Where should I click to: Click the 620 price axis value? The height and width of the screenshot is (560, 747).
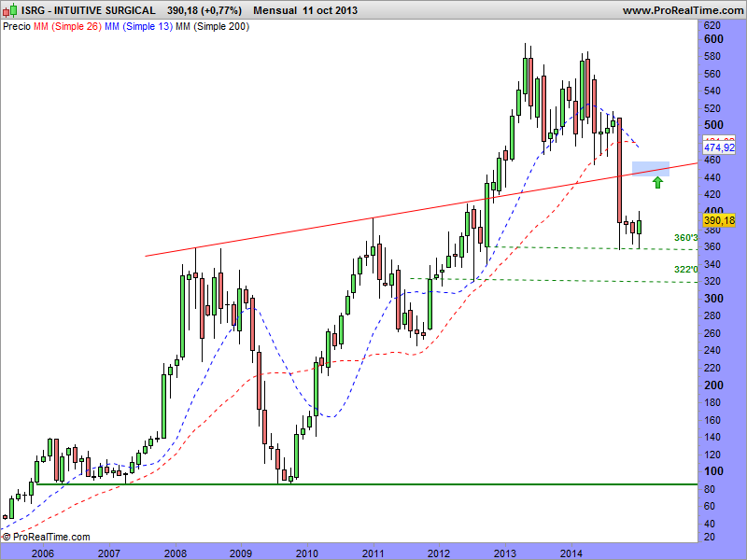point(712,25)
